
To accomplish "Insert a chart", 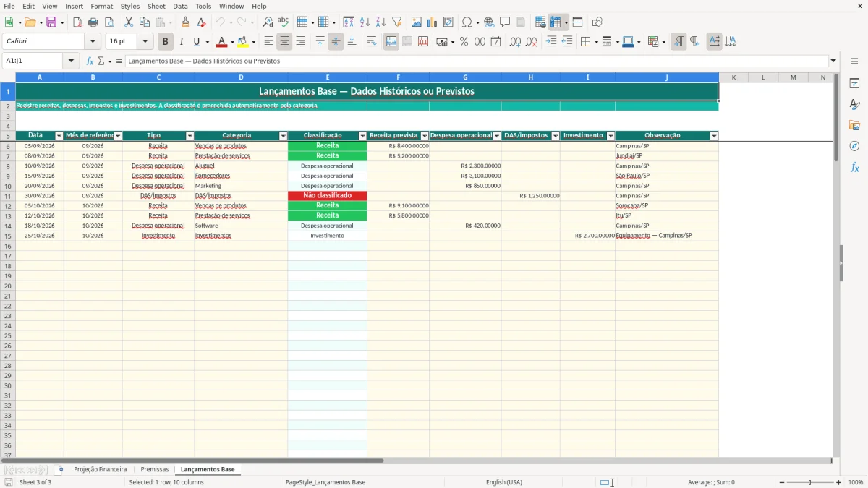I will click(433, 22).
